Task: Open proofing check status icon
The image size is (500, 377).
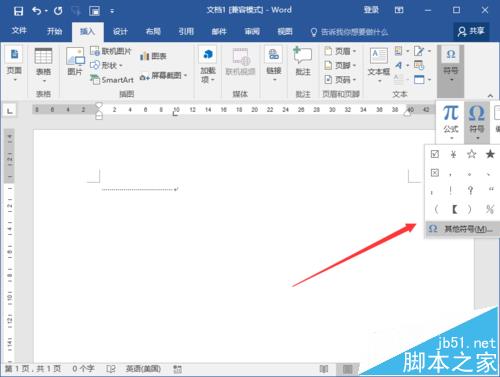Action: pyautogui.click(x=111, y=369)
